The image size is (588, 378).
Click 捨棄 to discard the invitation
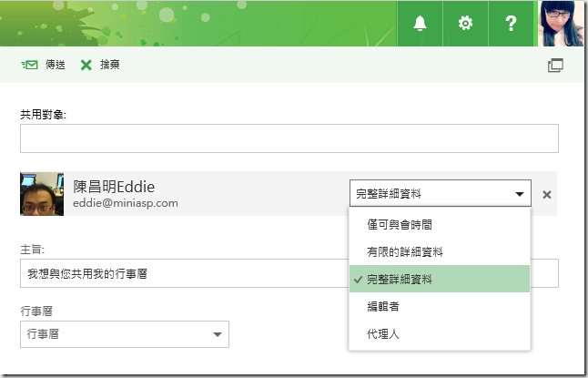coord(100,65)
